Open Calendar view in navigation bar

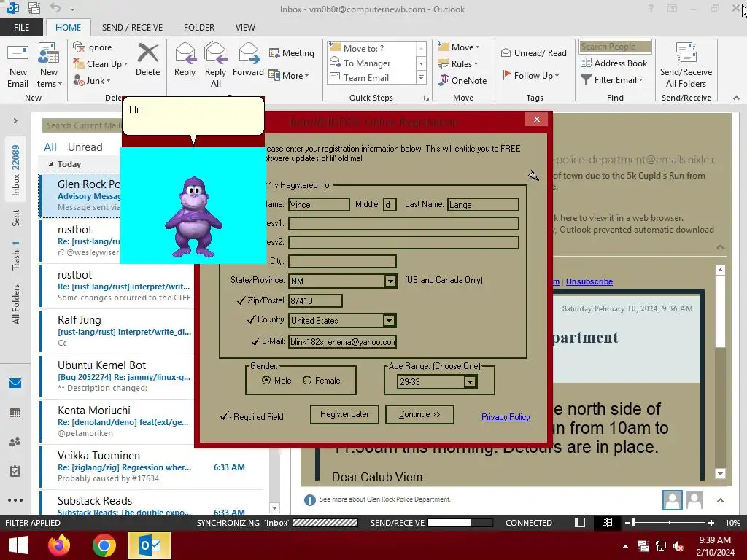[x=15, y=413]
